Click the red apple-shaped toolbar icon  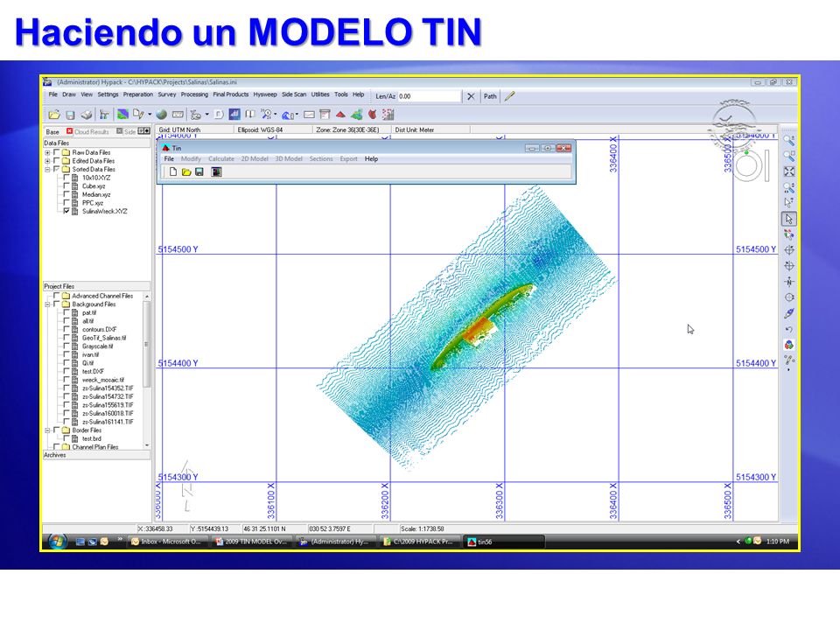coord(373,115)
